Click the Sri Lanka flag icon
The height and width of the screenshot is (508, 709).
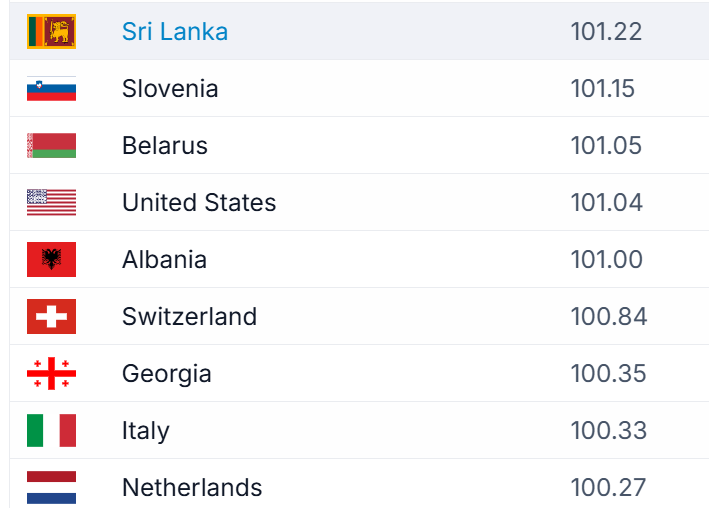[x=51, y=31]
